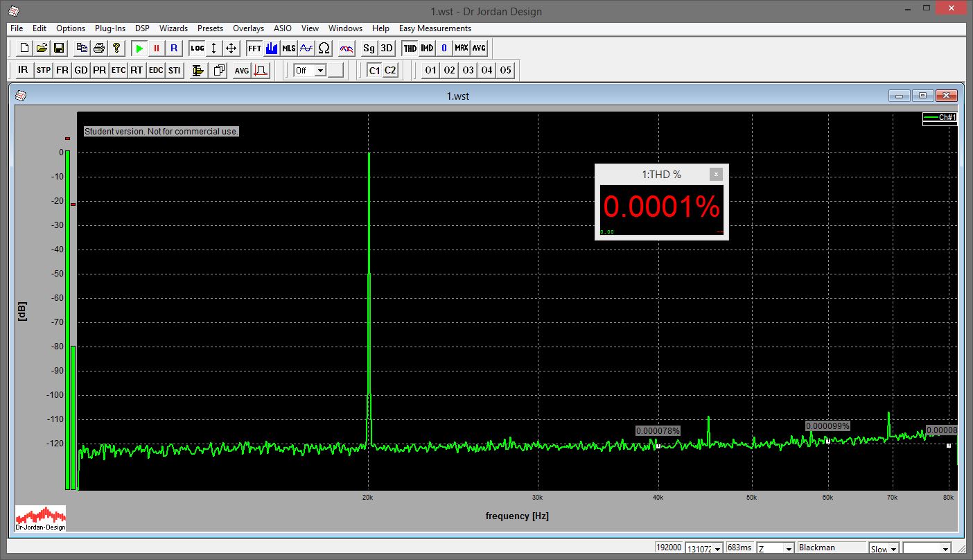Open the Easy Measurements menu
The height and width of the screenshot is (560, 973).
[x=435, y=28]
